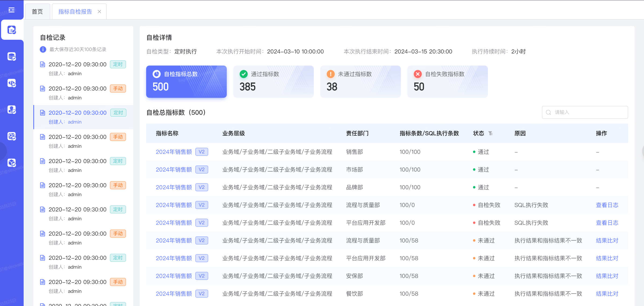Click the 2小时 duration value
Image resolution: width=644 pixels, height=306 pixels.
point(518,52)
